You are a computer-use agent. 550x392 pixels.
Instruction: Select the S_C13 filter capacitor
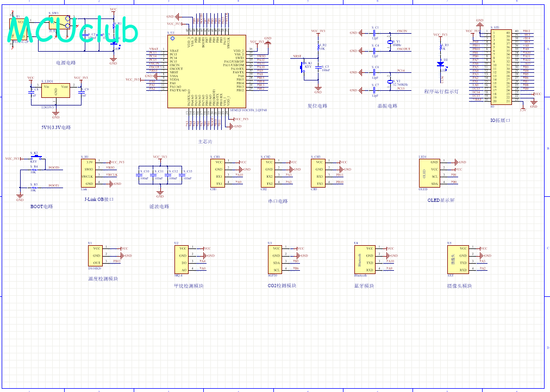coord(182,175)
